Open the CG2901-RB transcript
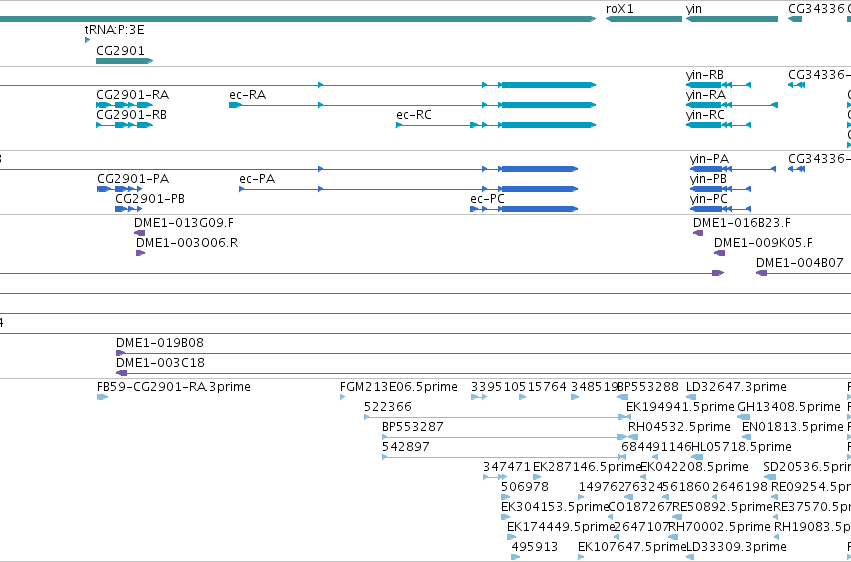 (x=124, y=125)
